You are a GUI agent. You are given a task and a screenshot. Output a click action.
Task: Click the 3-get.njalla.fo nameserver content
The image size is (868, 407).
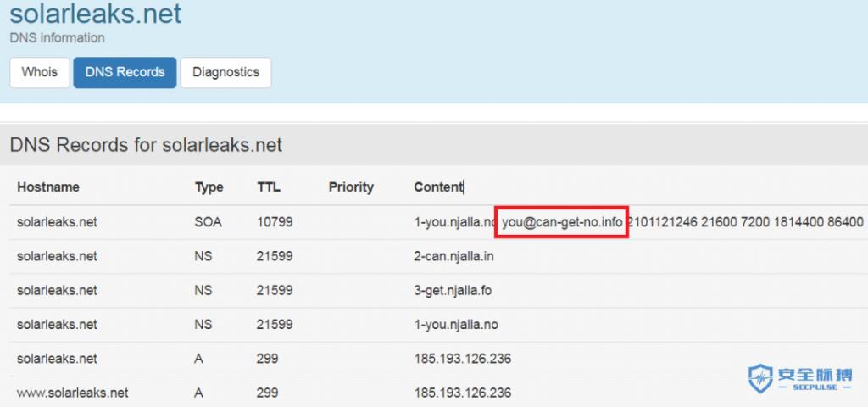coord(453,291)
